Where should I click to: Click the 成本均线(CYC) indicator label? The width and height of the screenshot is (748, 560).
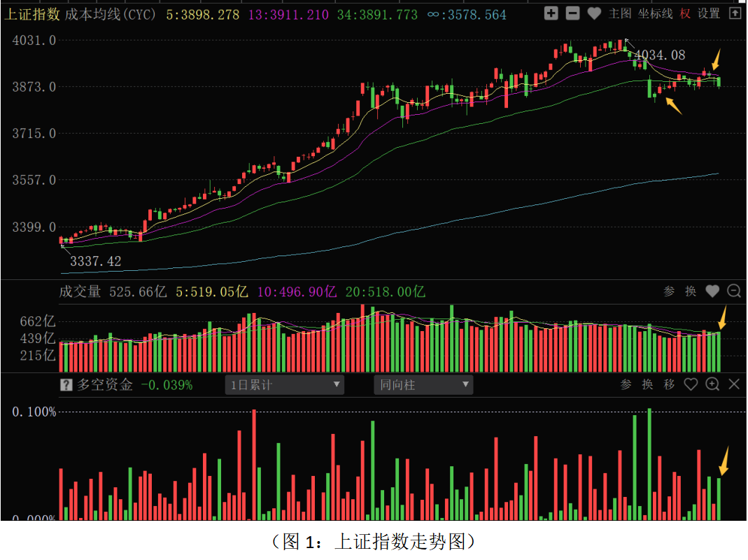pyautogui.click(x=111, y=14)
